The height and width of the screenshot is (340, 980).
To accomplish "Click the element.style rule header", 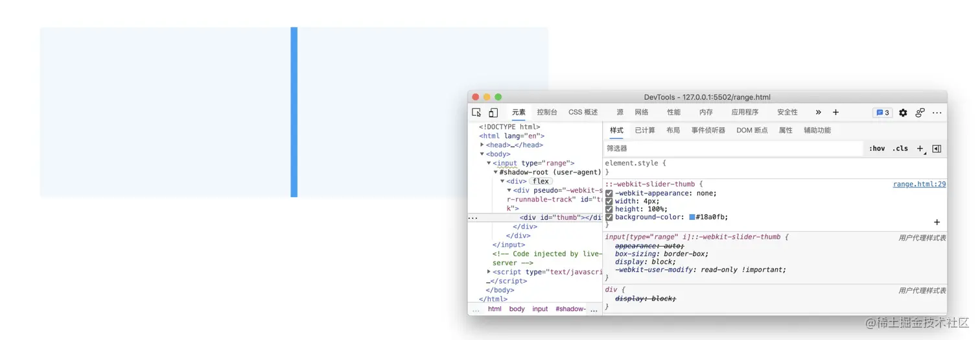I will tap(636, 164).
